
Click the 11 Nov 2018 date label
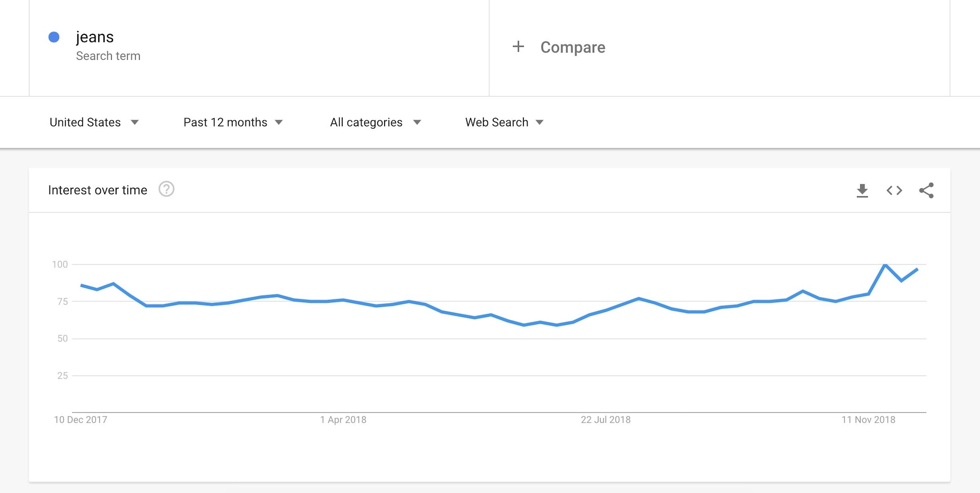868,420
